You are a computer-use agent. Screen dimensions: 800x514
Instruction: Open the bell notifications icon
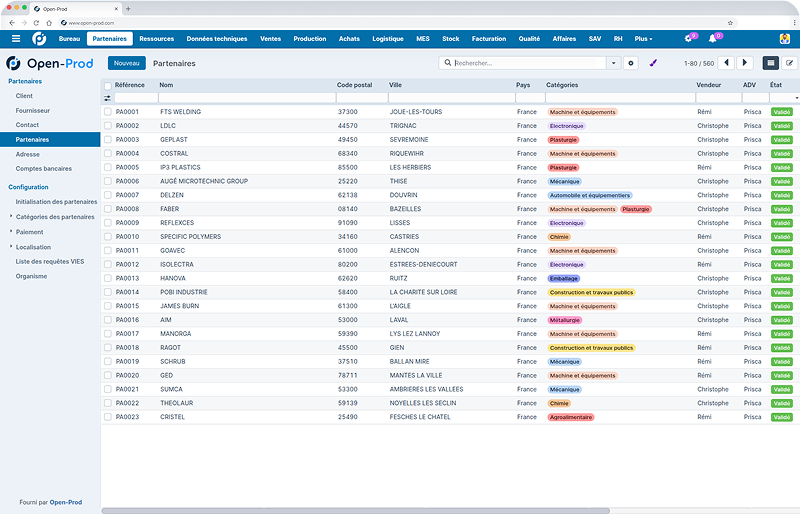[x=713, y=39]
